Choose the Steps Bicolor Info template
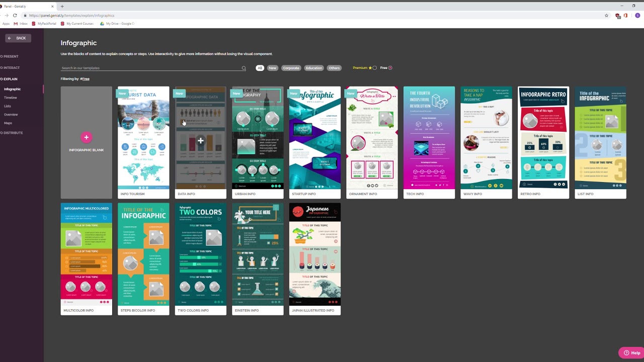Viewport: 644px width, 362px height. [143, 259]
